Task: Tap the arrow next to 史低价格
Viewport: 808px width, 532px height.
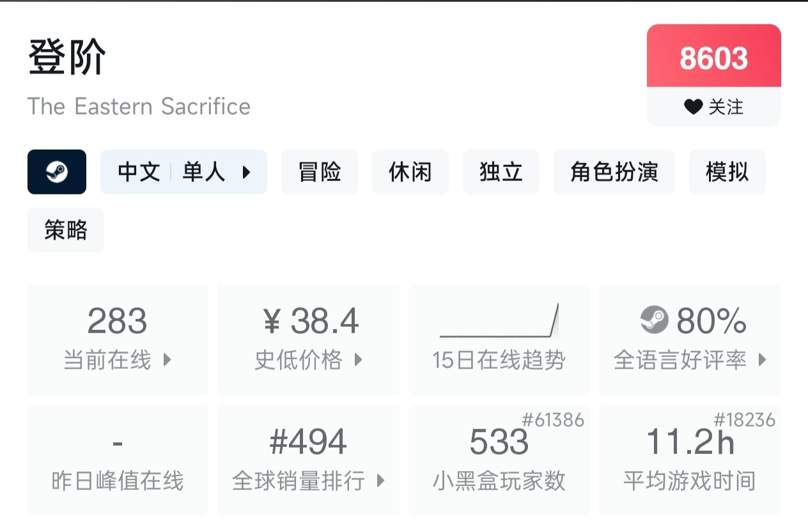Action: 359,360
